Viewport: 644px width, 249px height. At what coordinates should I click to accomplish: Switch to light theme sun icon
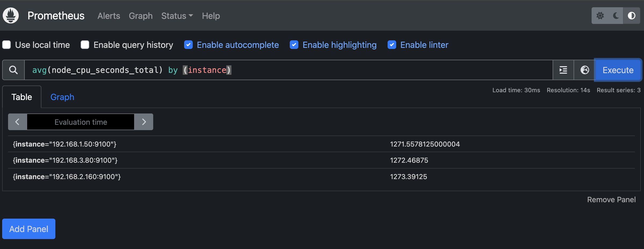tap(600, 16)
